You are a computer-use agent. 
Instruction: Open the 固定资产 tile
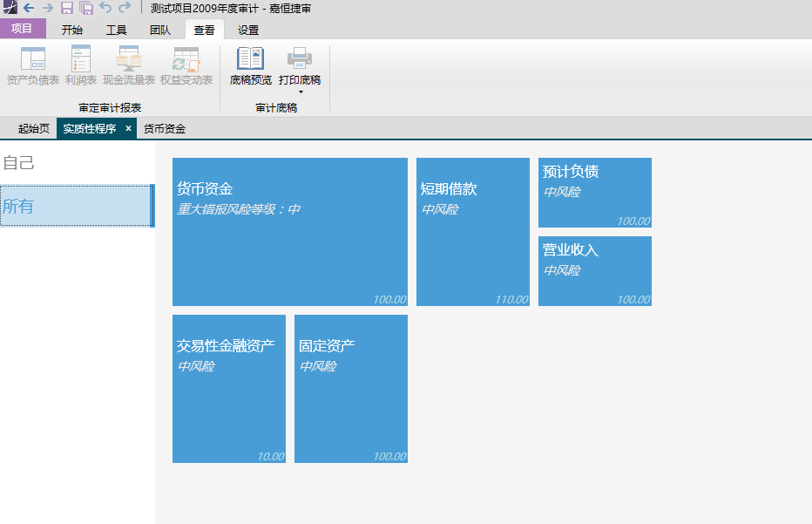coord(351,389)
